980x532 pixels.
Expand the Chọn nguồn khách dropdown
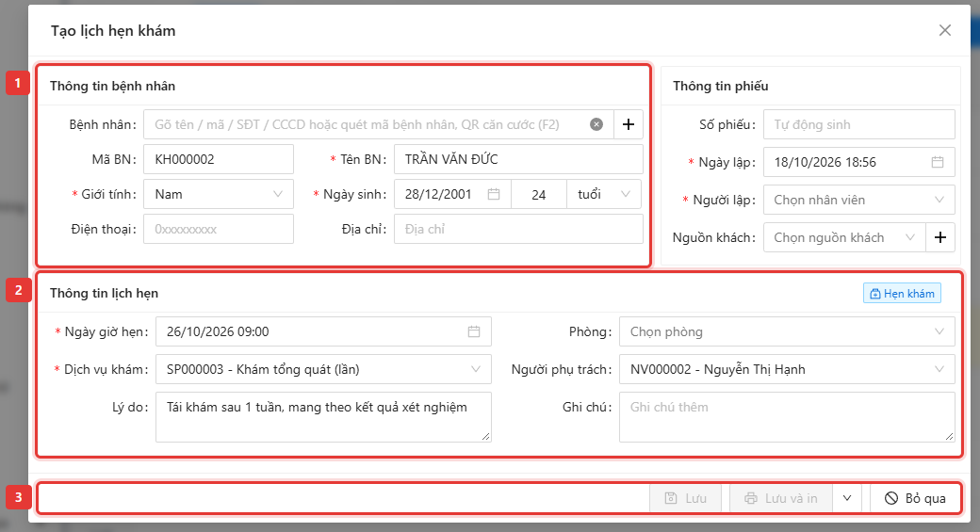pos(844,237)
